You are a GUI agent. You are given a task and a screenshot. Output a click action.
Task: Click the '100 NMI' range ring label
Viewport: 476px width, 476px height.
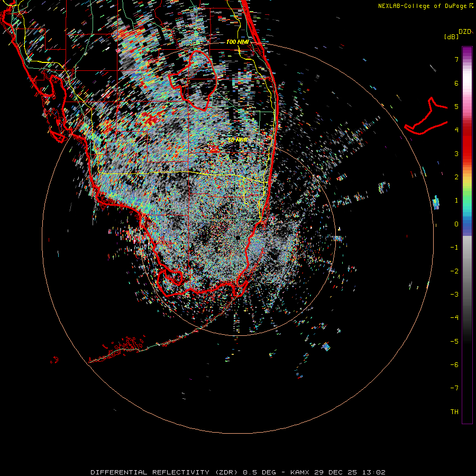coord(237,42)
